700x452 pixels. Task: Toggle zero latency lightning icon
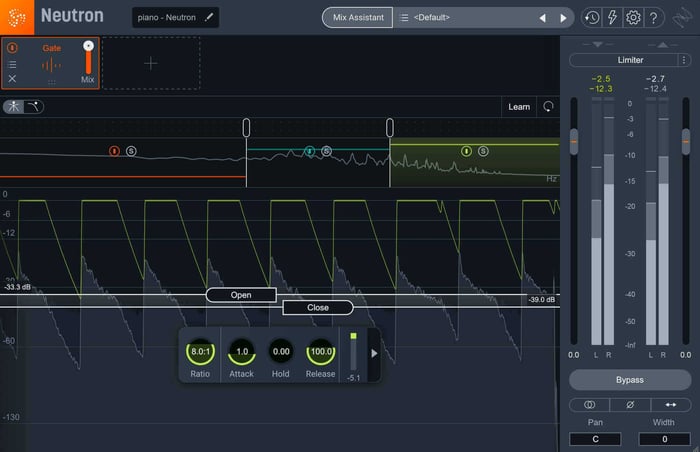pos(612,18)
